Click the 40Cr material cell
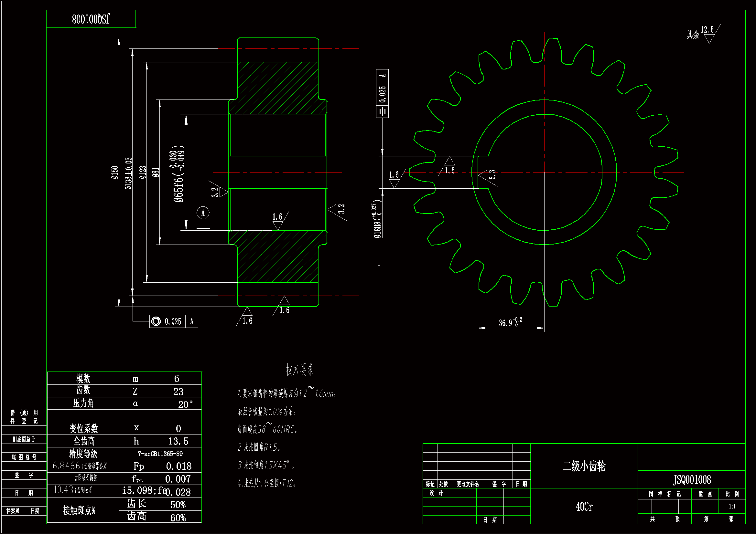The image size is (756, 534). [x=584, y=506]
